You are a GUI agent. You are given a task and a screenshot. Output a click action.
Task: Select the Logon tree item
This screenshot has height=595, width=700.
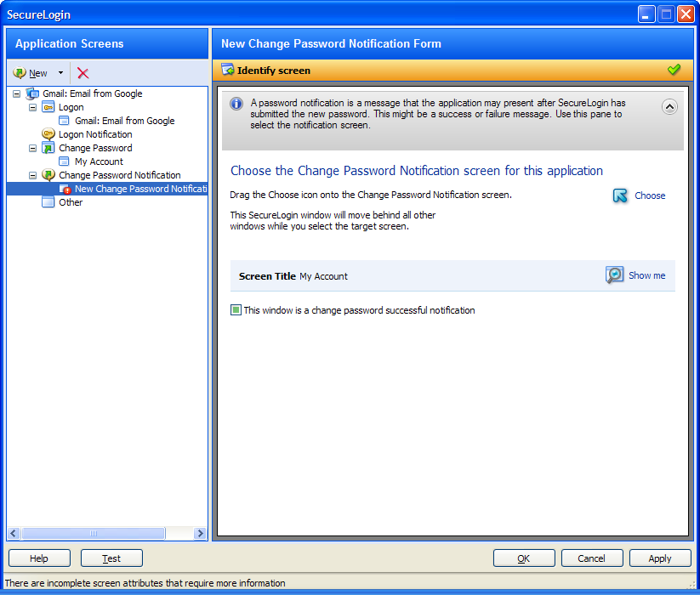click(71, 107)
